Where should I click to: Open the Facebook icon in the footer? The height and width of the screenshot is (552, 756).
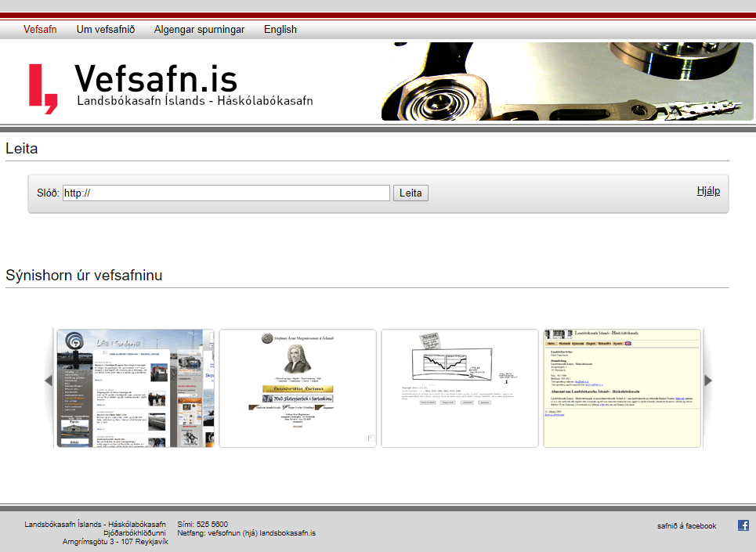click(743, 525)
